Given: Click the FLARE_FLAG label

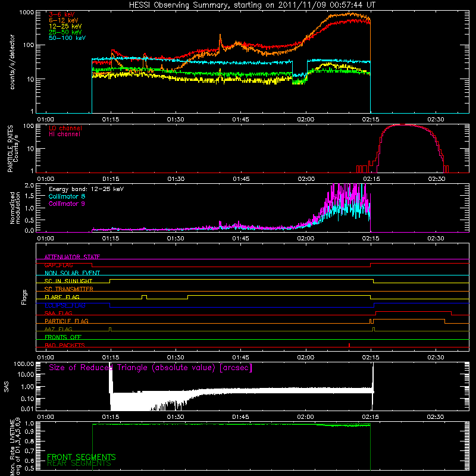Looking at the screenshot, I should coord(62,297).
